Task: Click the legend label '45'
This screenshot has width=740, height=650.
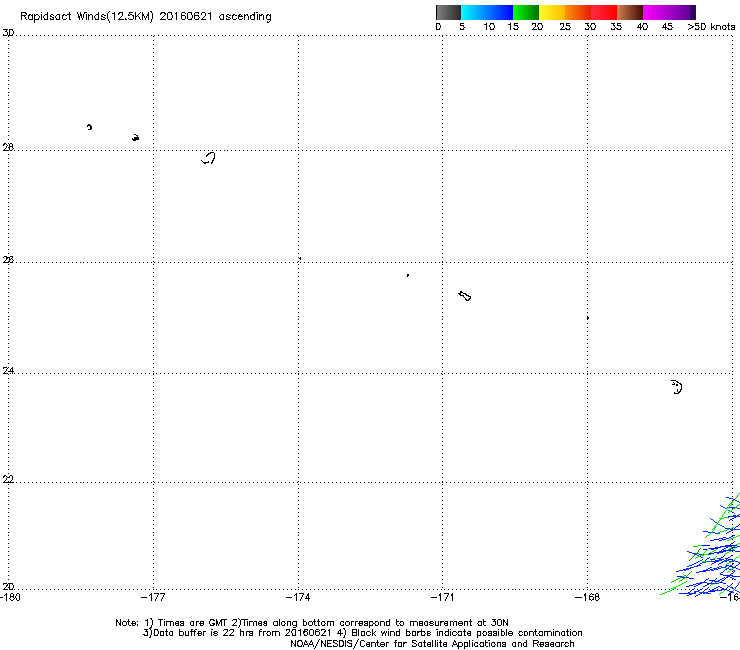Action: pos(667,27)
